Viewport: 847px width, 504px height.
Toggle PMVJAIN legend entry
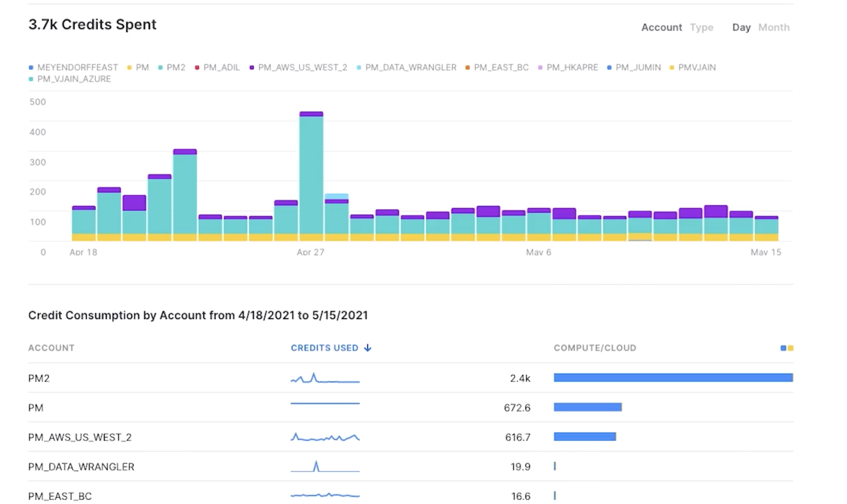tap(693, 67)
